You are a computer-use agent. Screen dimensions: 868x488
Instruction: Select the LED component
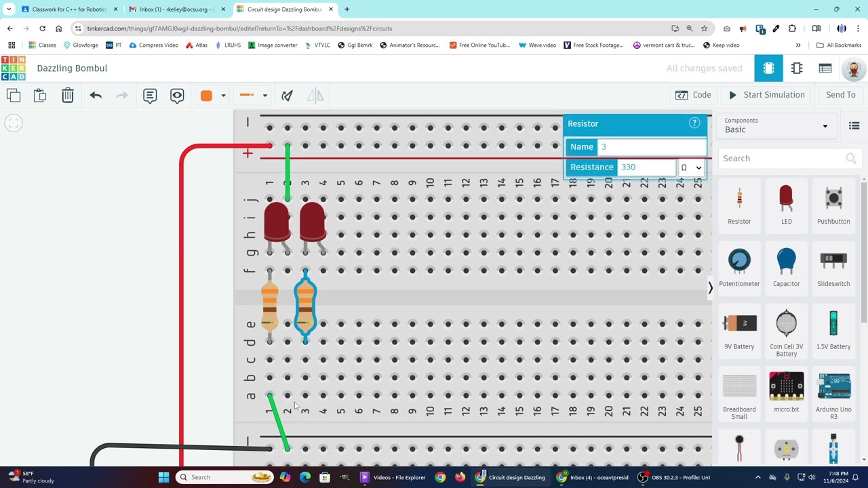coord(786,204)
